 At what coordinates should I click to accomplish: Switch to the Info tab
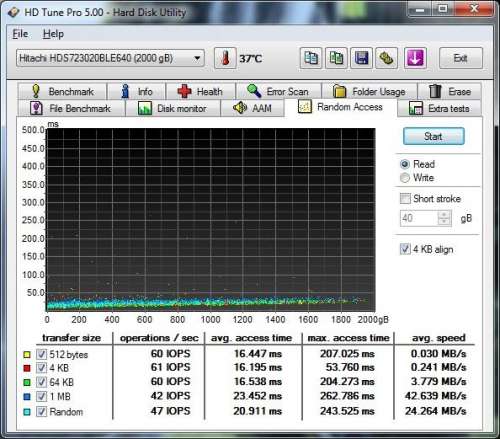coord(137,91)
